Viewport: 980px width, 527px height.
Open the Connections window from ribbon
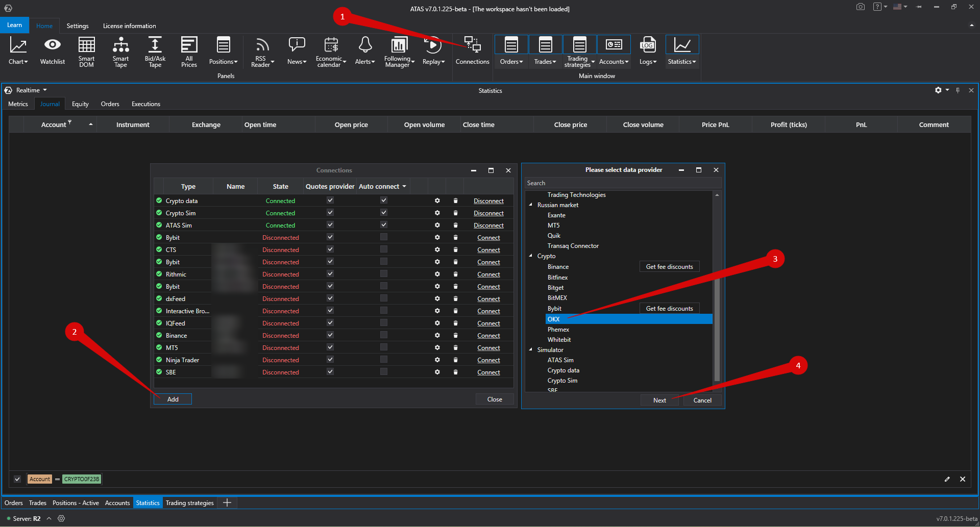click(x=472, y=51)
